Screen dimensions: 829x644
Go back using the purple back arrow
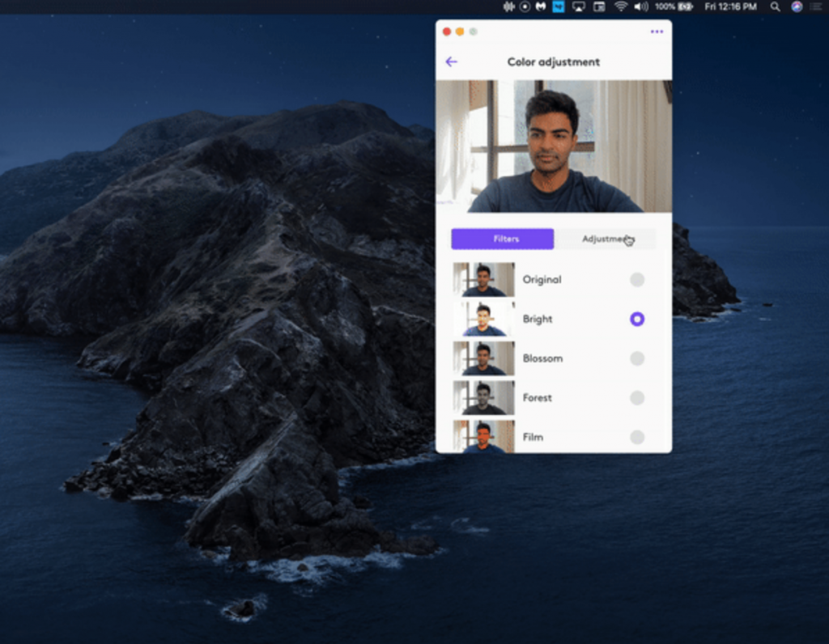[x=453, y=61]
